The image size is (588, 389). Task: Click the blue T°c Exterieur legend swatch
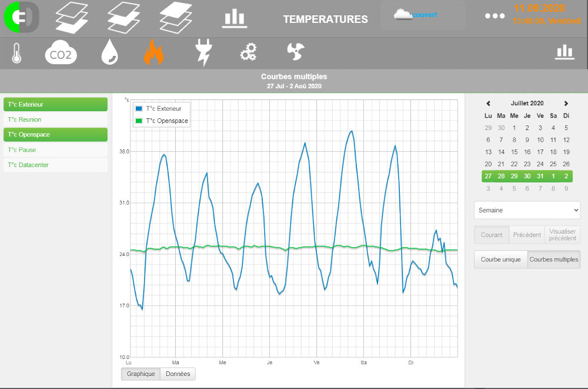click(139, 109)
